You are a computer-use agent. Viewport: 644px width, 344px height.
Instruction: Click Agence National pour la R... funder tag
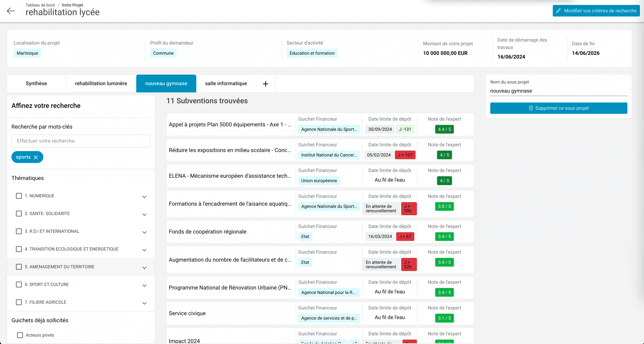click(329, 292)
